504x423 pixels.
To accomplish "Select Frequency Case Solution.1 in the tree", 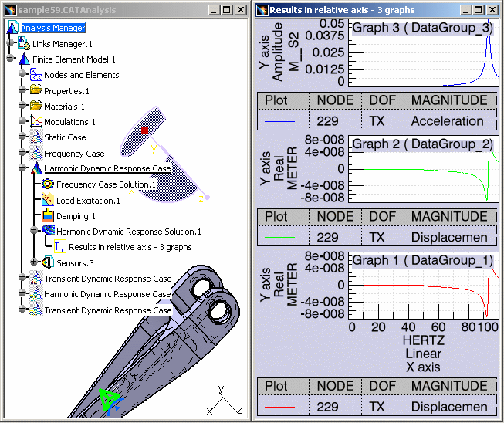I will point(106,184).
